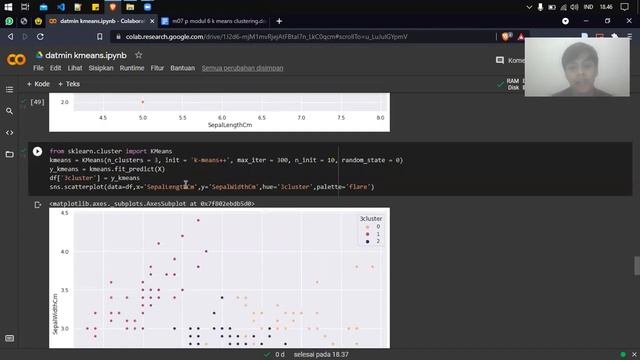Open the find and replace search panel

pos(9,111)
